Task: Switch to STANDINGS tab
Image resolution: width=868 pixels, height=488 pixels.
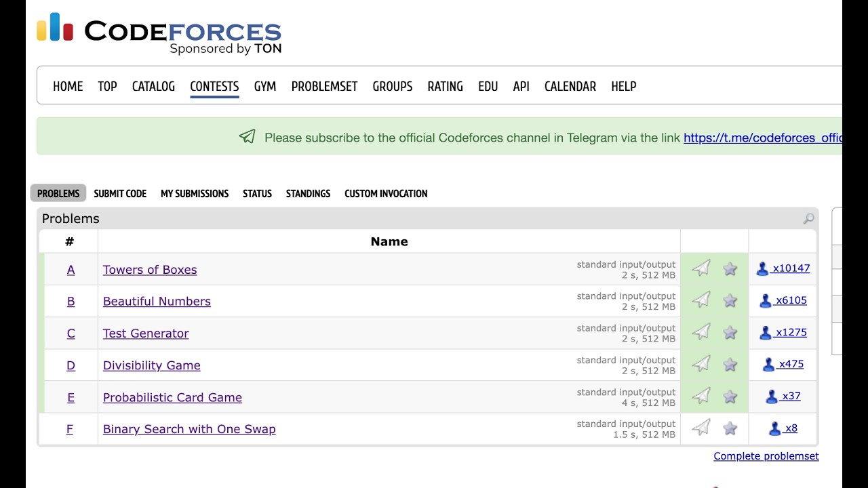Action: pos(308,193)
